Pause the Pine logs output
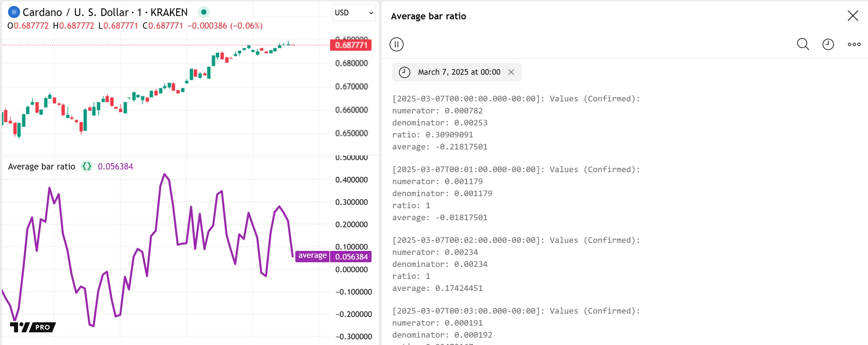The height and width of the screenshot is (345, 868). [x=396, y=44]
